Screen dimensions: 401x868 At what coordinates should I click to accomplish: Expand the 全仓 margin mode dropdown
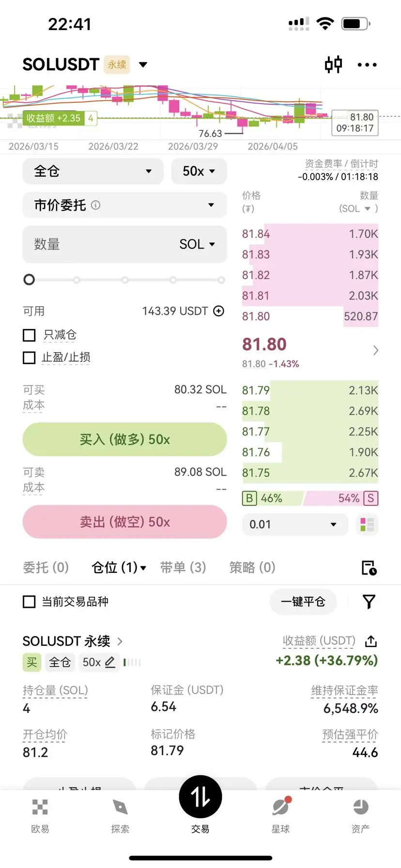[x=93, y=171]
